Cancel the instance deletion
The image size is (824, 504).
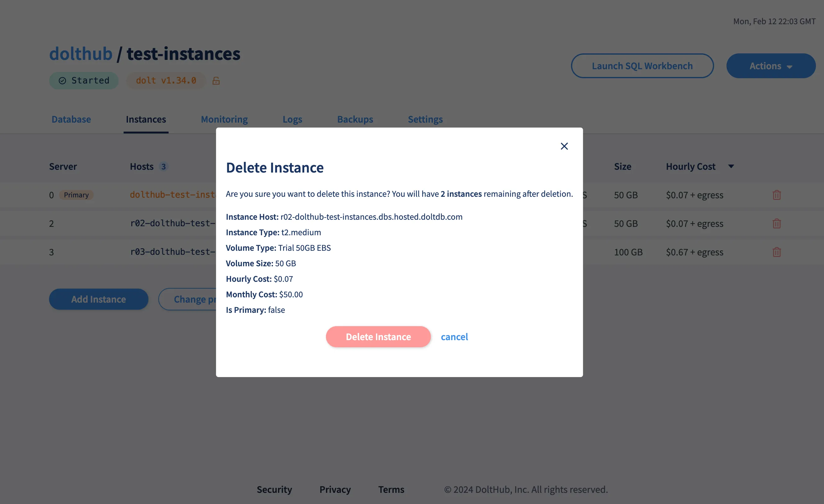(454, 336)
